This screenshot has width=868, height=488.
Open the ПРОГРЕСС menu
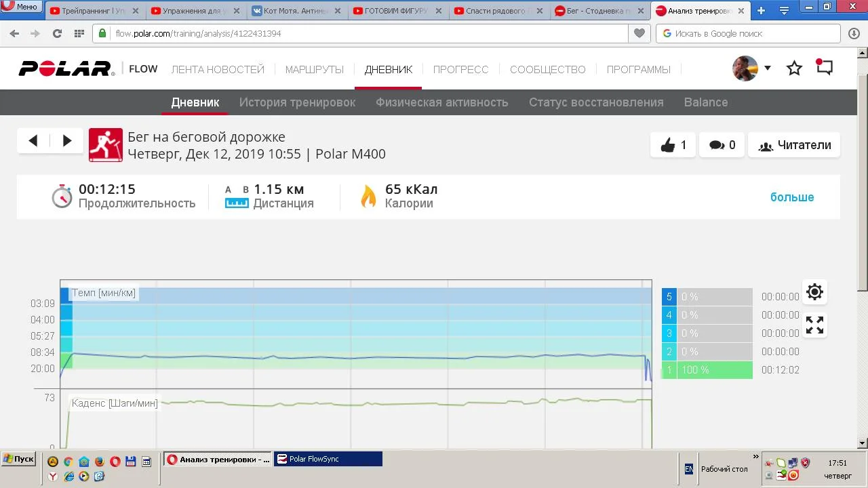tap(461, 69)
